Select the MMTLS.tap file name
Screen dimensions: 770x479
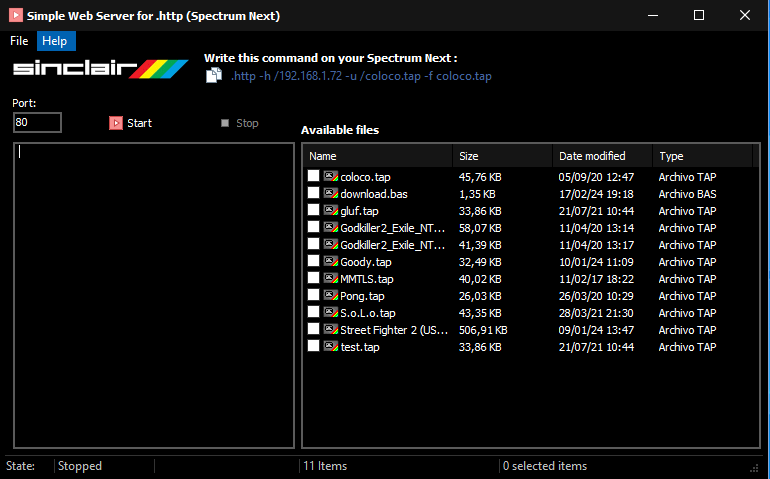point(367,279)
